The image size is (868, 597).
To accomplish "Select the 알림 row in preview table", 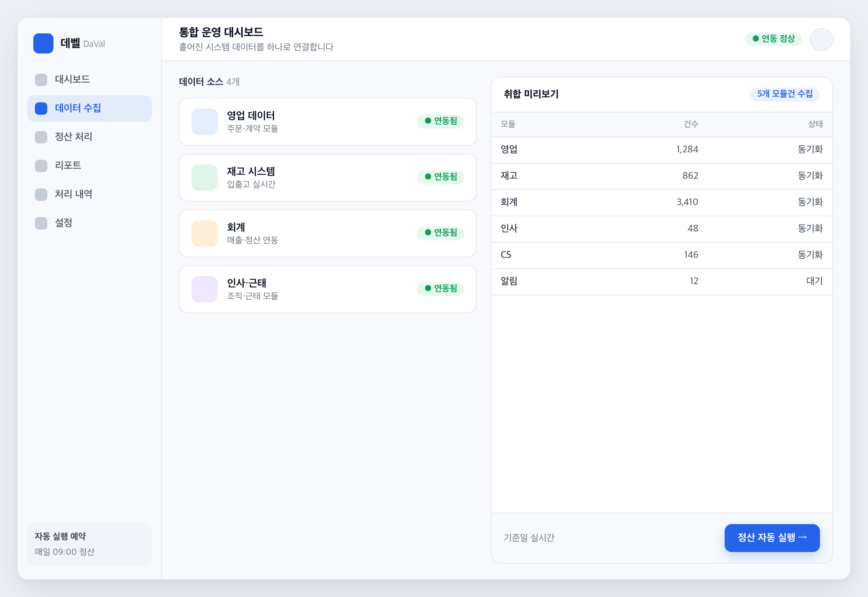I will [x=661, y=281].
